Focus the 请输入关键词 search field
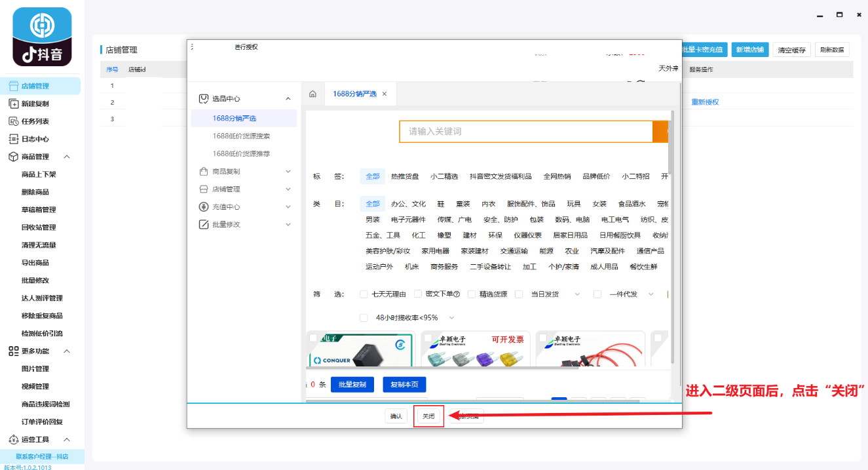This screenshot has height=470, width=868. point(526,131)
